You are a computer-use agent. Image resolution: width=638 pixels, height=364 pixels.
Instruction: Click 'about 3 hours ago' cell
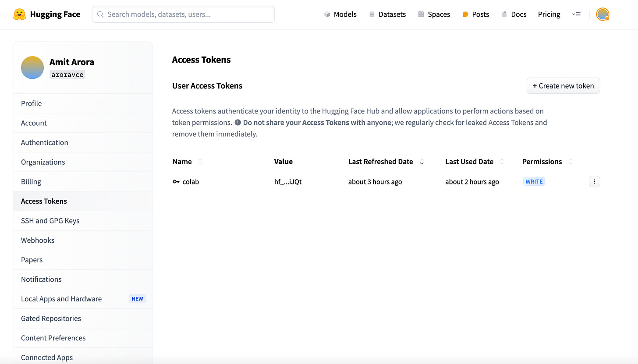[x=375, y=182]
